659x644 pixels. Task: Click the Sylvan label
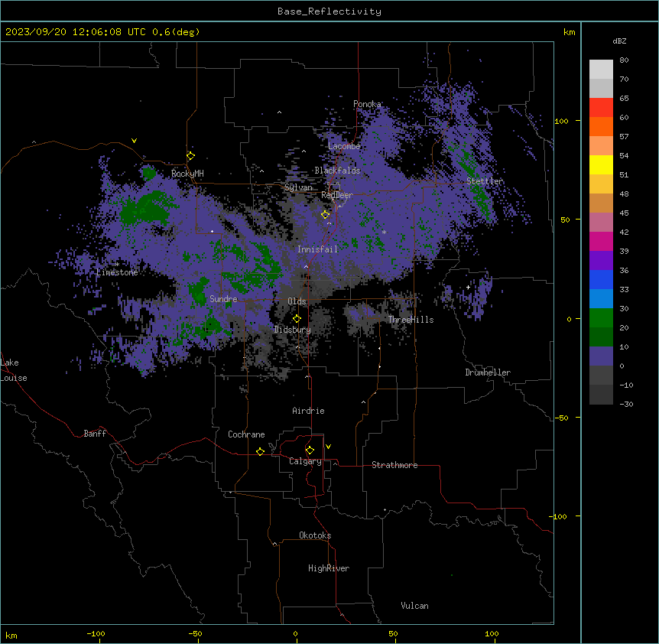point(298,187)
